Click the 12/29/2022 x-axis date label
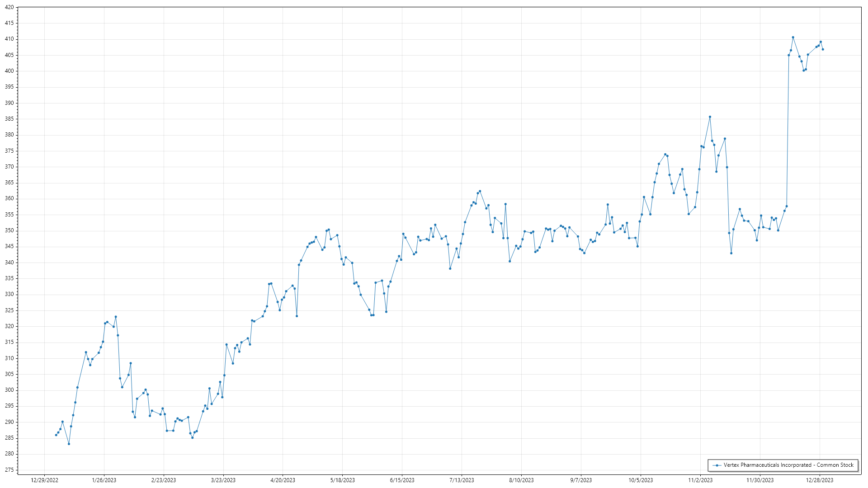The image size is (868, 488). [44, 480]
